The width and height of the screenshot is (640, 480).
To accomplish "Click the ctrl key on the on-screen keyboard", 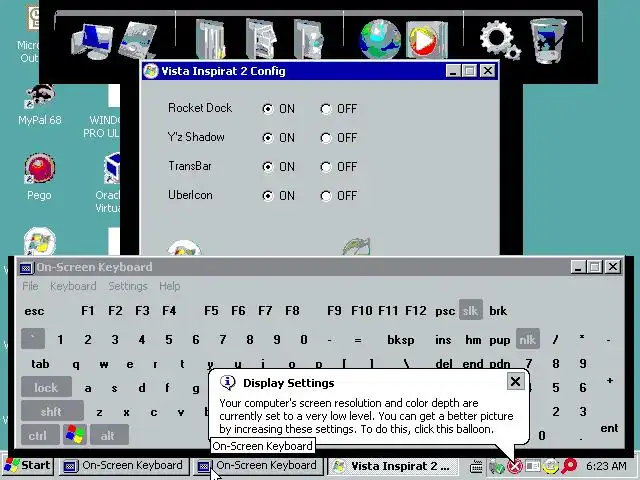I will 38,435.
